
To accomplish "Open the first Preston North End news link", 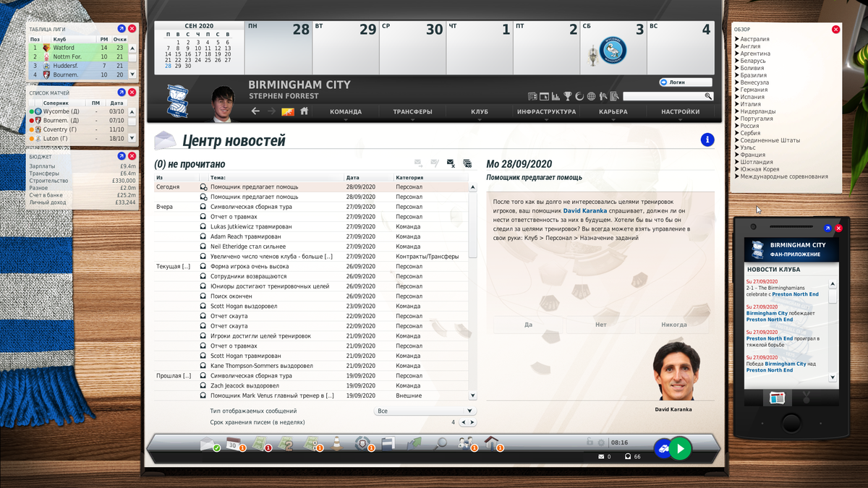I will pyautogui.click(x=795, y=294).
